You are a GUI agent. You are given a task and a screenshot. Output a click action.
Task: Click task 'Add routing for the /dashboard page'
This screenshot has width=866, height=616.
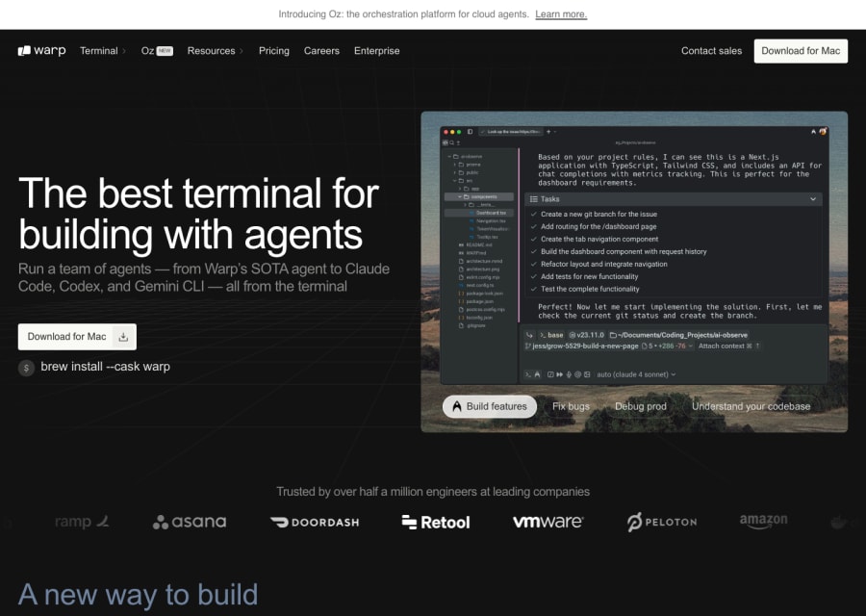coord(599,226)
